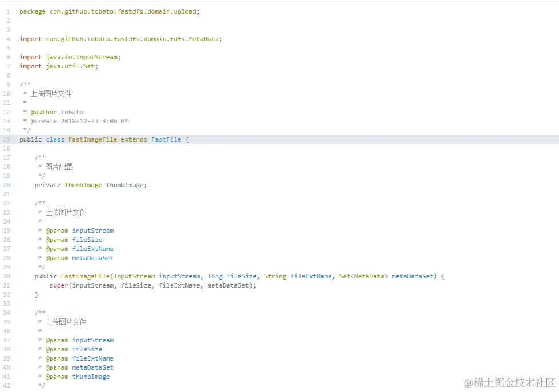Click the 'super' call on line 31

point(59,286)
